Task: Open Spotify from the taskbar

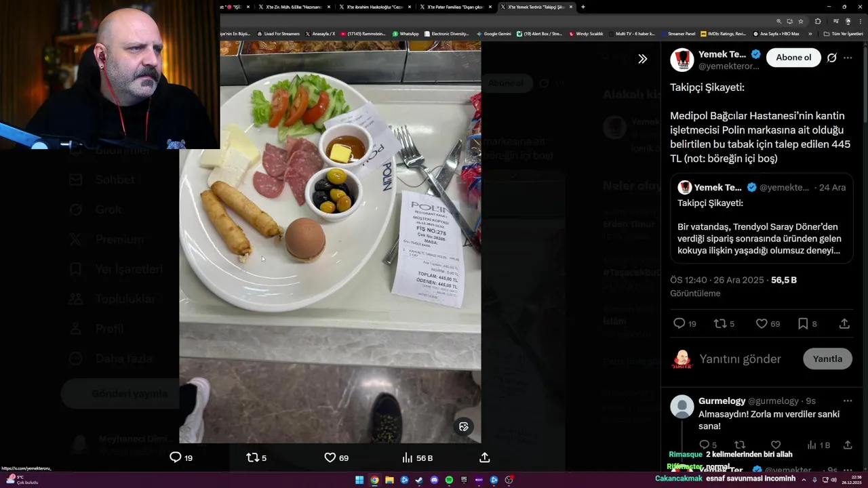Action: 449,480
